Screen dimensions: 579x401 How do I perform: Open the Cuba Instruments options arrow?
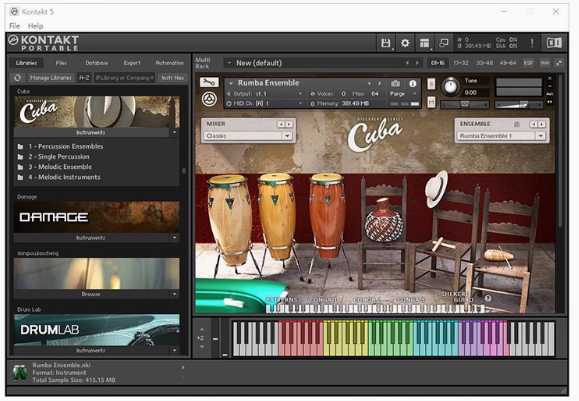(174, 132)
